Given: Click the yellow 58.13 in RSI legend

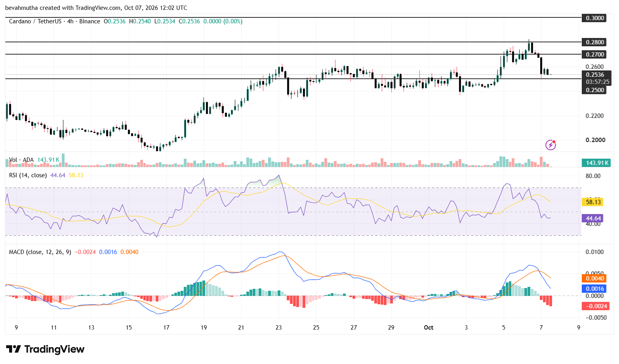Looking at the screenshot, I should click(x=76, y=175).
